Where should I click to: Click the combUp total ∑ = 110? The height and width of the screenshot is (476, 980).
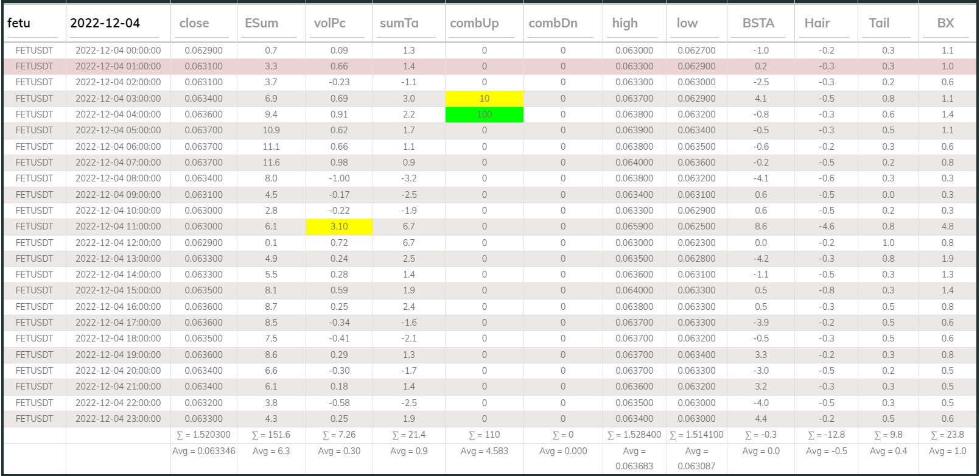(485, 435)
